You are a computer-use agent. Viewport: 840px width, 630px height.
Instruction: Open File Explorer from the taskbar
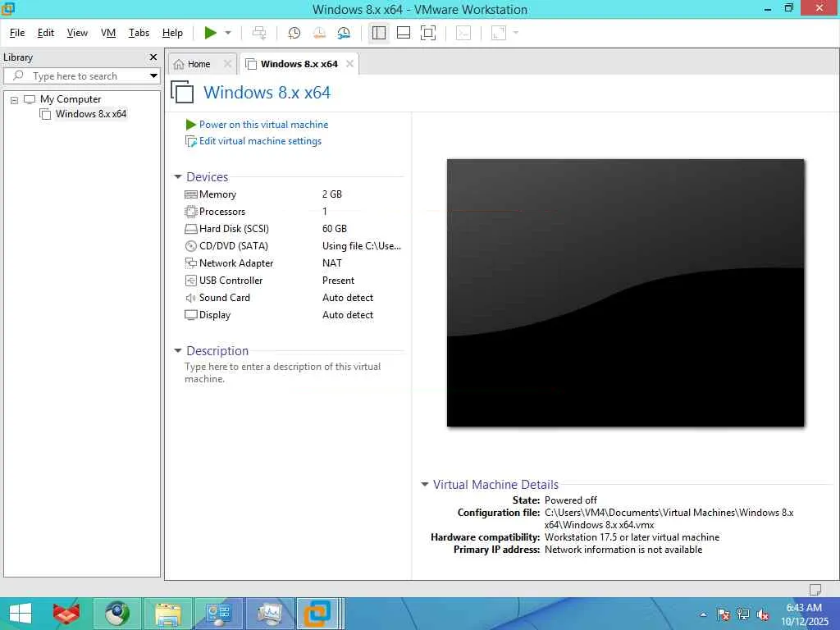[x=167, y=614]
